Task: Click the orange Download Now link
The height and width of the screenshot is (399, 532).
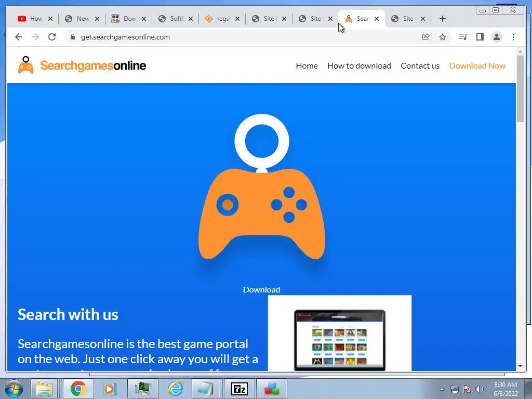Action: tap(477, 66)
